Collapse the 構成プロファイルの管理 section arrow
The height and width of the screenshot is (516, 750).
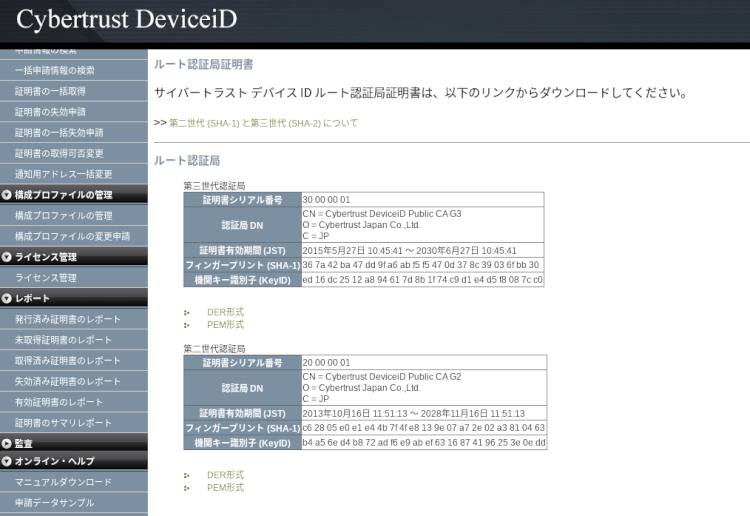click(x=7, y=195)
